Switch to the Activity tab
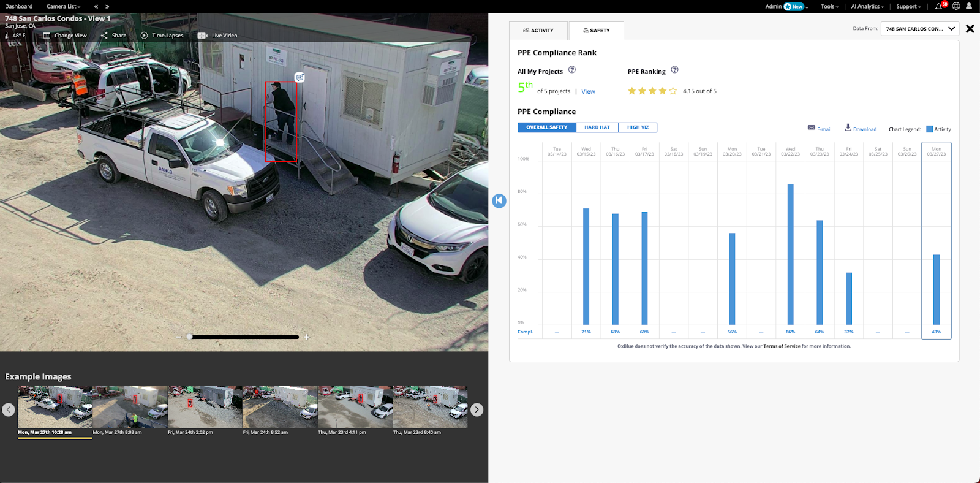980x483 pixels. [x=538, y=31]
